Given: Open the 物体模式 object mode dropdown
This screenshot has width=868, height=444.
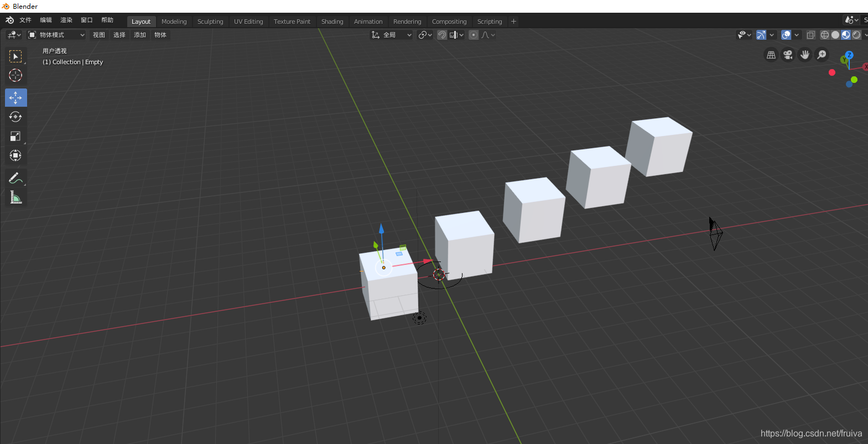Looking at the screenshot, I should click(x=56, y=35).
